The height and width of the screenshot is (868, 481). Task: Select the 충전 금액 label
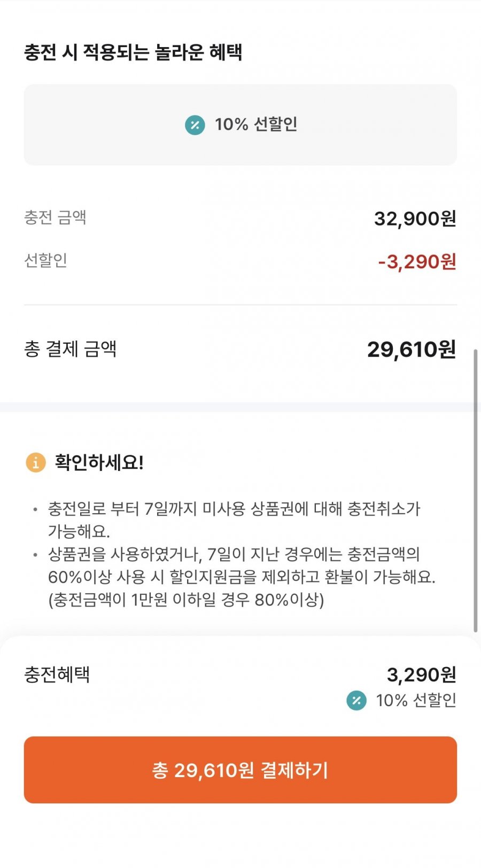[x=55, y=218]
